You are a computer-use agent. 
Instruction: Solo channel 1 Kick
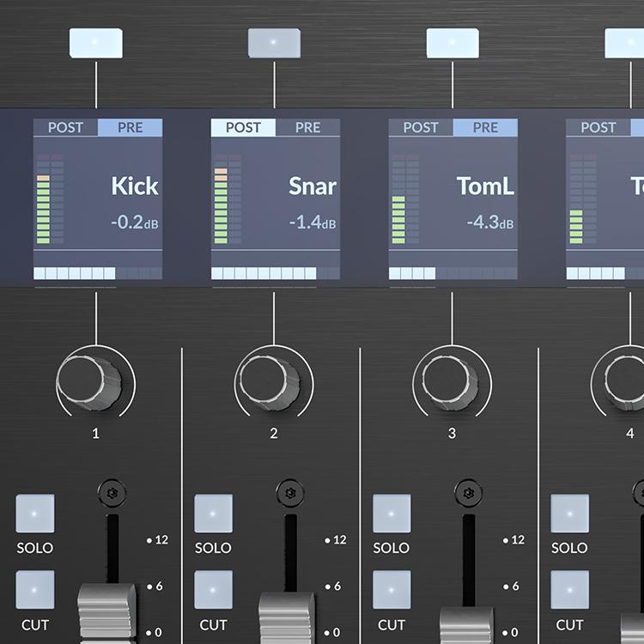(x=34, y=513)
